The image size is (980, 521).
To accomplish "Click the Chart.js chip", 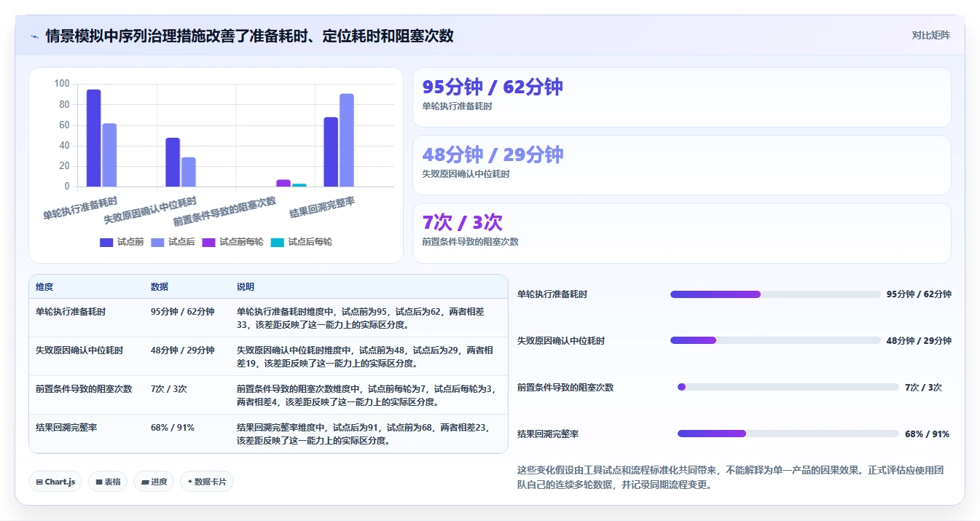I will (x=55, y=482).
